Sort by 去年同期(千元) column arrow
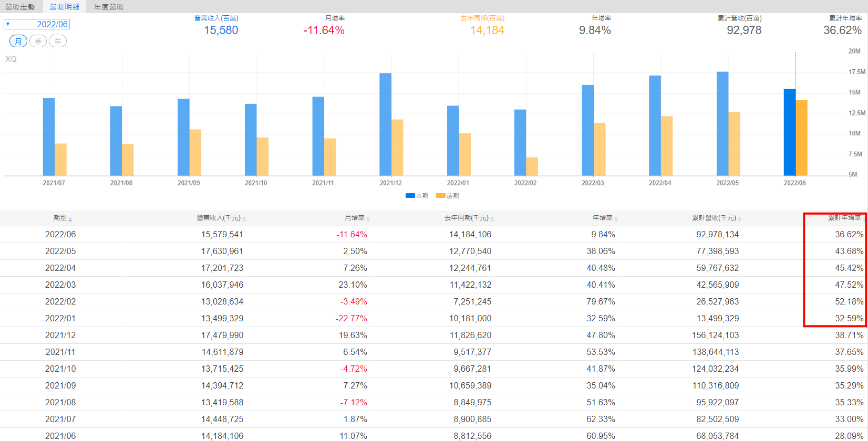The height and width of the screenshot is (441, 868). coord(492,219)
